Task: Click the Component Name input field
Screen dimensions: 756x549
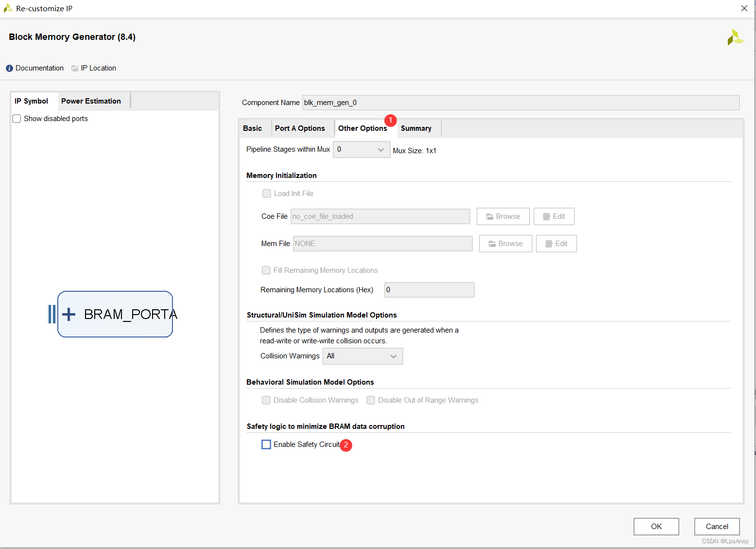Action: click(520, 103)
